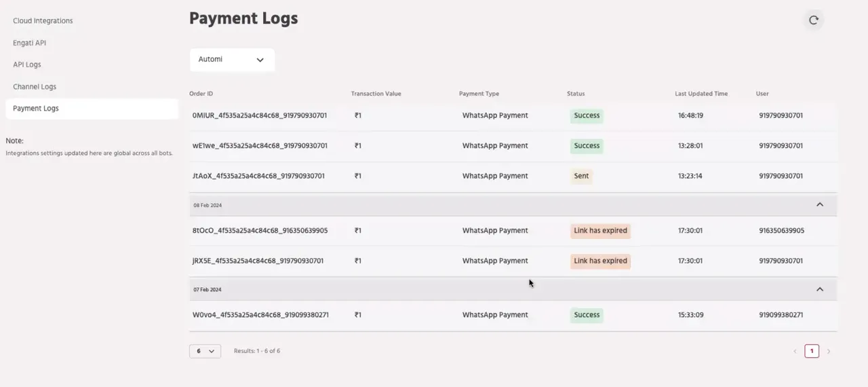Image resolution: width=868 pixels, height=387 pixels.
Task: Click order ID starting with JtAoX
Action: pos(258,176)
